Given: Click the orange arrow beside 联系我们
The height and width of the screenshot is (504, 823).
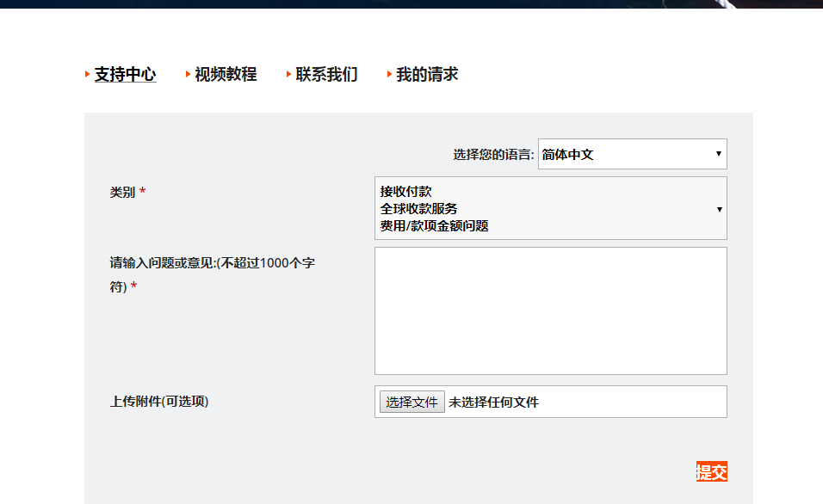Looking at the screenshot, I should tap(288, 75).
